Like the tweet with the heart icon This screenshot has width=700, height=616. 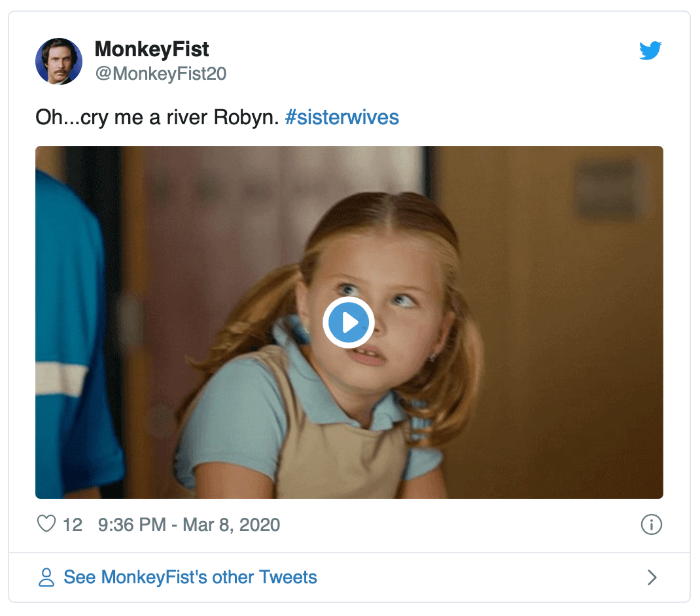coord(46,524)
